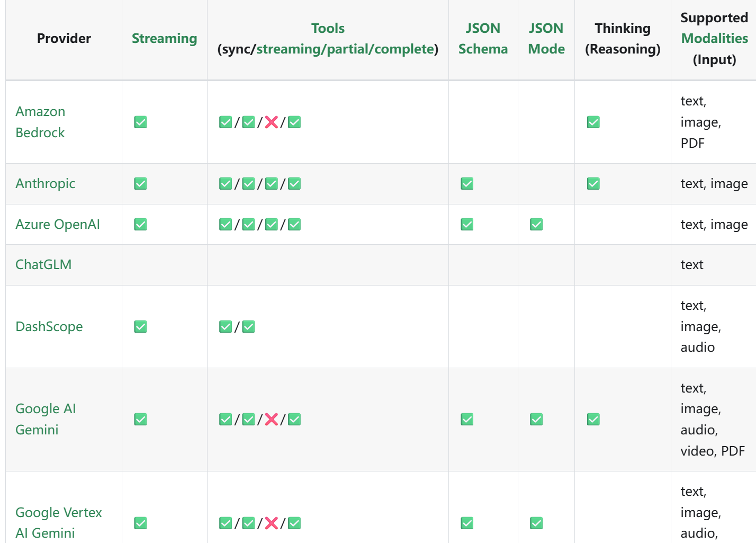
Task: Open the Modalities header link
Action: [714, 39]
